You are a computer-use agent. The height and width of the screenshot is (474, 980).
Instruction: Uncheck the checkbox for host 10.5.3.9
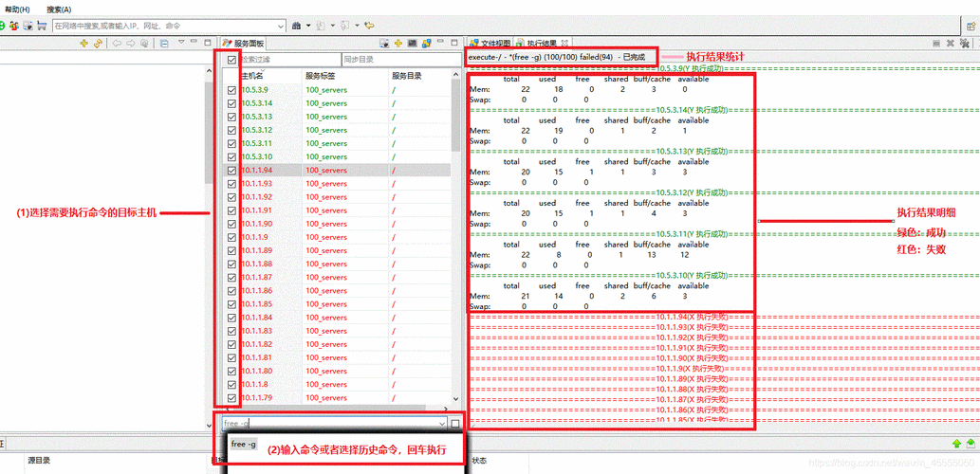coord(231,89)
